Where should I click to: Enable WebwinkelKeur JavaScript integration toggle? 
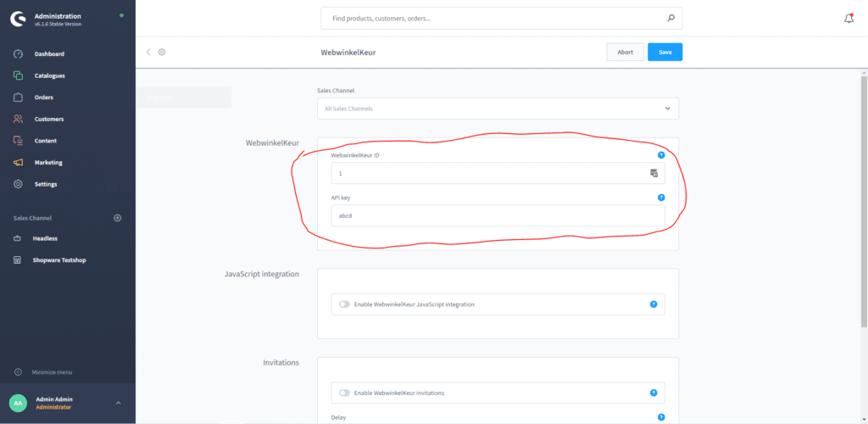coord(344,304)
